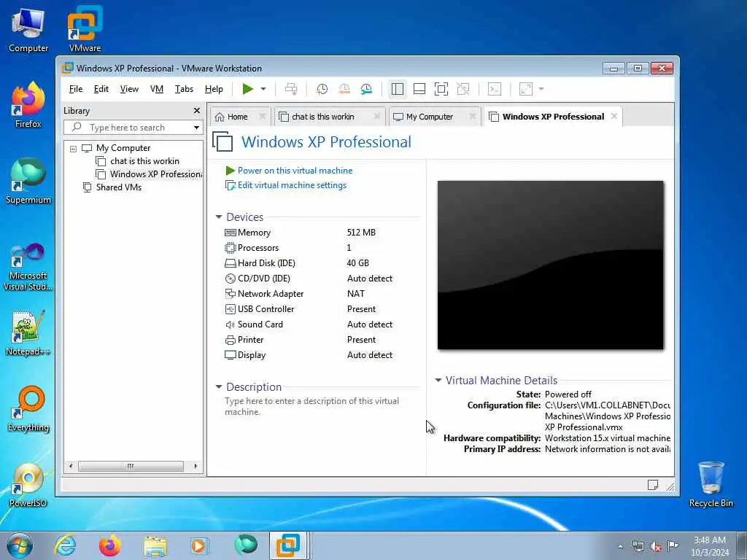
Task: Select My Computer in the library tree
Action: click(x=123, y=148)
